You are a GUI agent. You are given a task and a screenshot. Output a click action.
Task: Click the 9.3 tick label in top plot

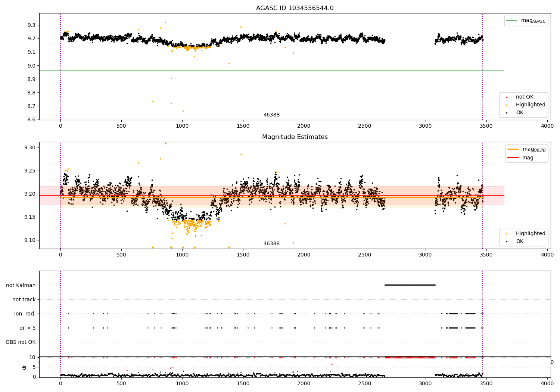click(x=32, y=25)
